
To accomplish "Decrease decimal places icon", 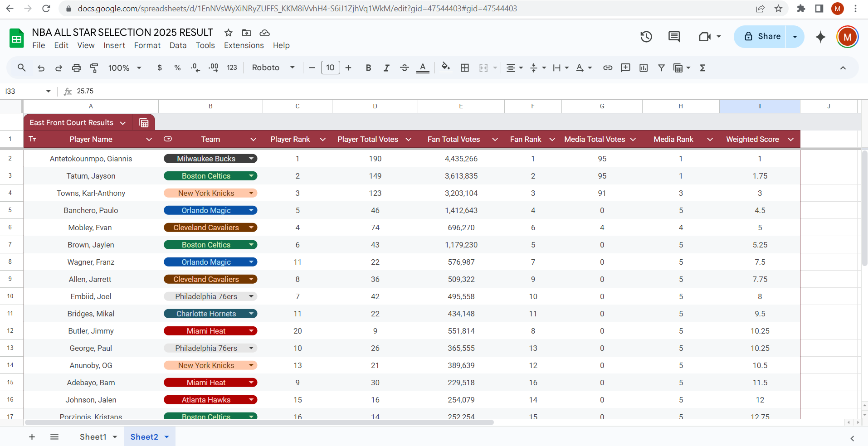I will coord(195,68).
